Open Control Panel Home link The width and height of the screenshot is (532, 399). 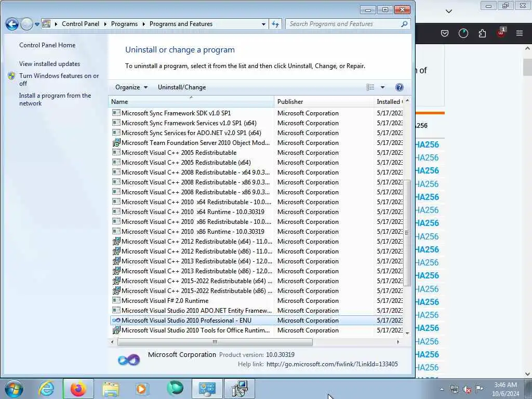47,45
